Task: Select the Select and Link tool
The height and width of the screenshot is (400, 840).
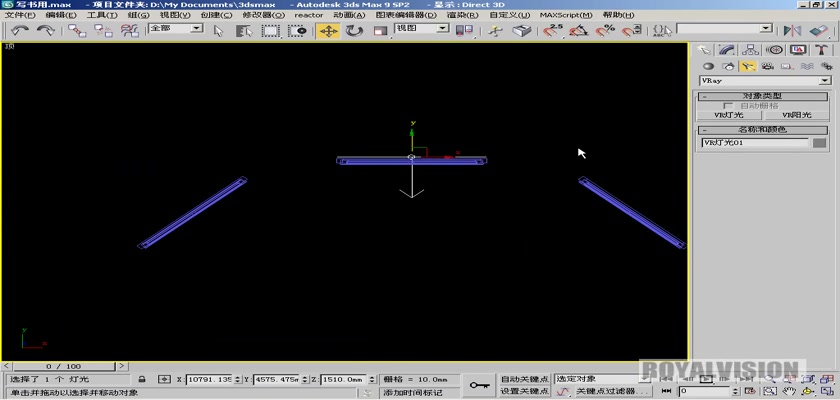Action: pyautogui.click(x=77, y=31)
